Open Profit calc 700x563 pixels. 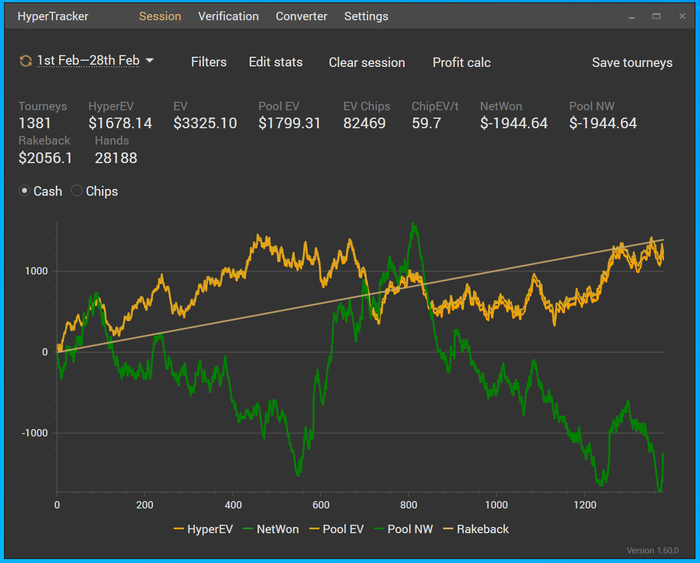[x=461, y=63]
